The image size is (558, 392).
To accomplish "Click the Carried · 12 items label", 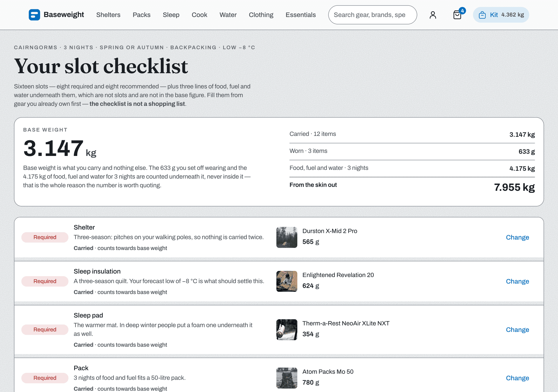I will (x=313, y=134).
